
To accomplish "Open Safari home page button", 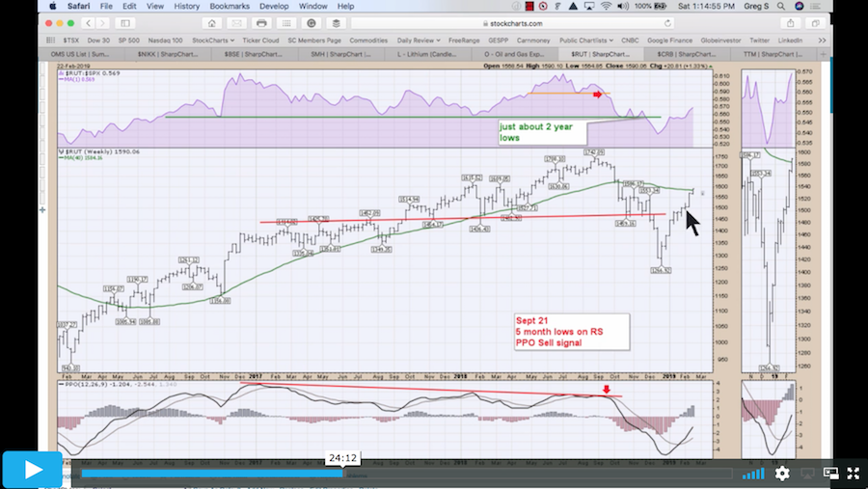I will pyautogui.click(x=212, y=23).
